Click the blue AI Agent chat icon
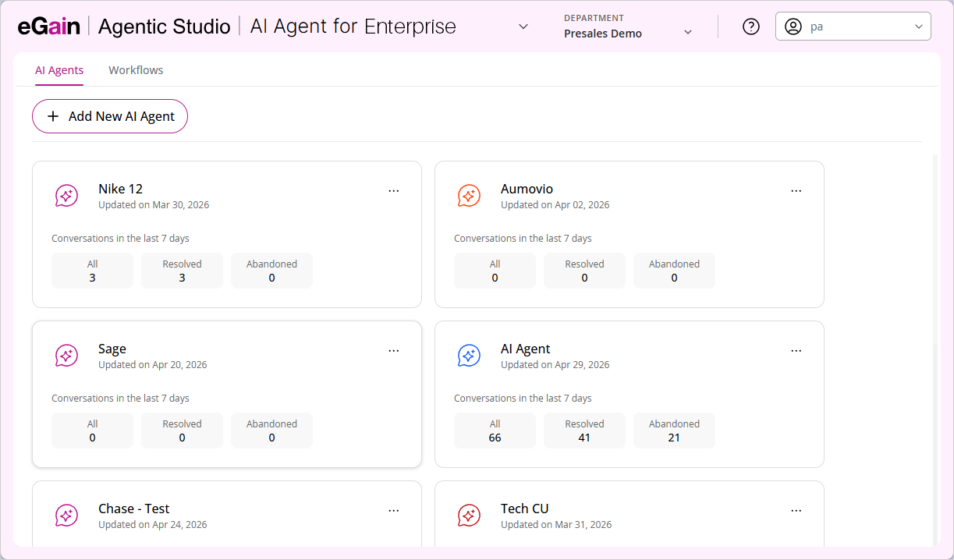 [x=469, y=356]
